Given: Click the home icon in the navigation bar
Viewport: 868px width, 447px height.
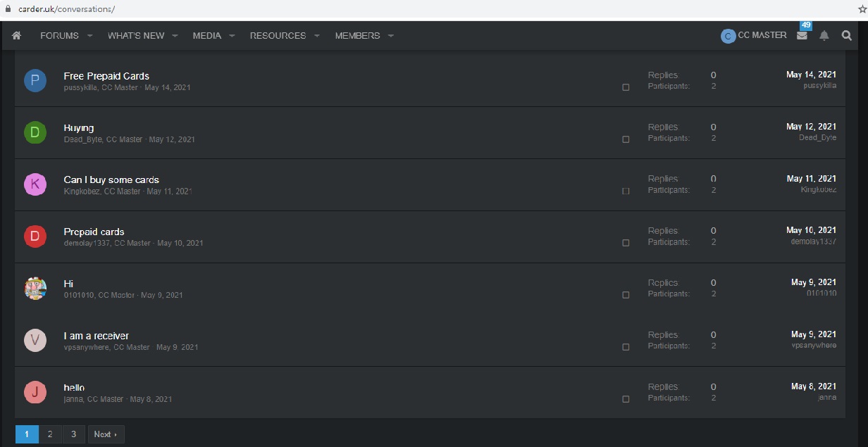Looking at the screenshot, I should pos(17,36).
